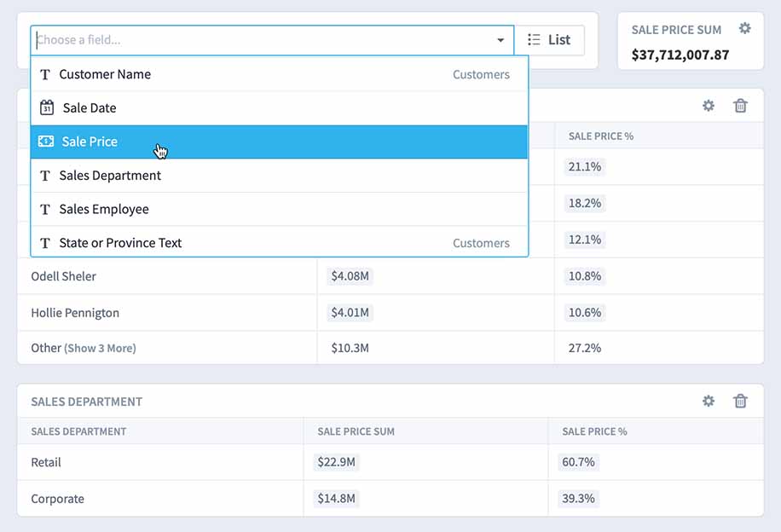The image size is (781, 532).
Task: Click the money icon beside Sale Price
Action: [45, 142]
